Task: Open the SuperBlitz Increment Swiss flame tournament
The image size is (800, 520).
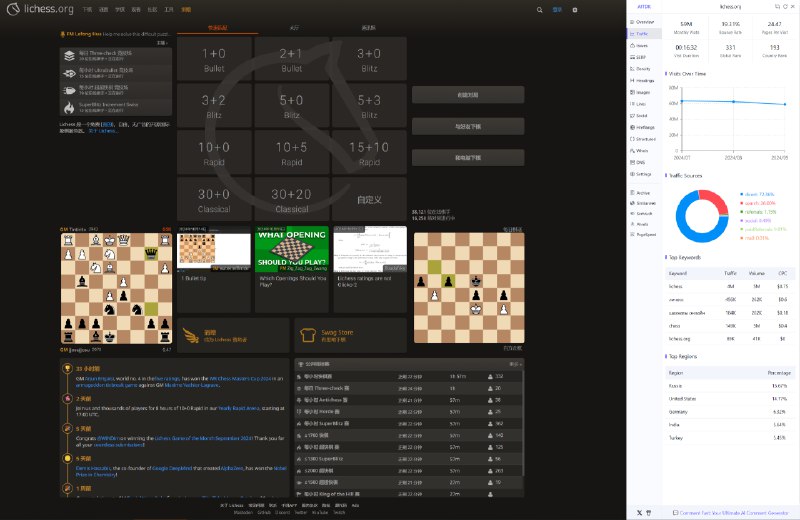Action: [x=116, y=107]
